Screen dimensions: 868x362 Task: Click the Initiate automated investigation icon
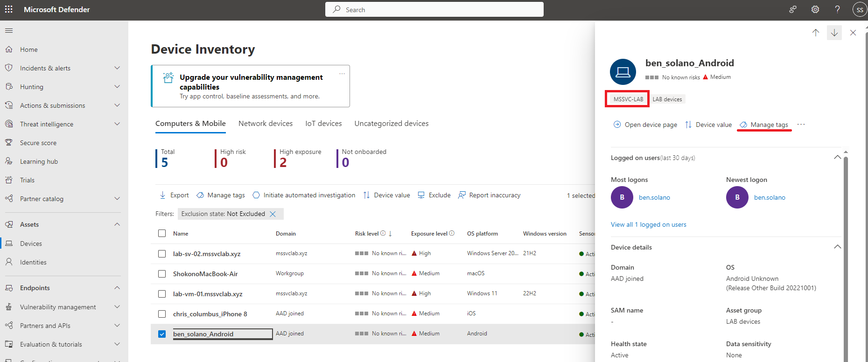tap(256, 195)
